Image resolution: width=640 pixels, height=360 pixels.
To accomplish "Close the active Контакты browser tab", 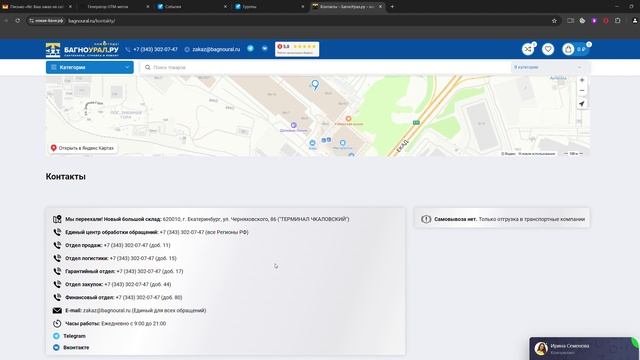I will [x=380, y=7].
